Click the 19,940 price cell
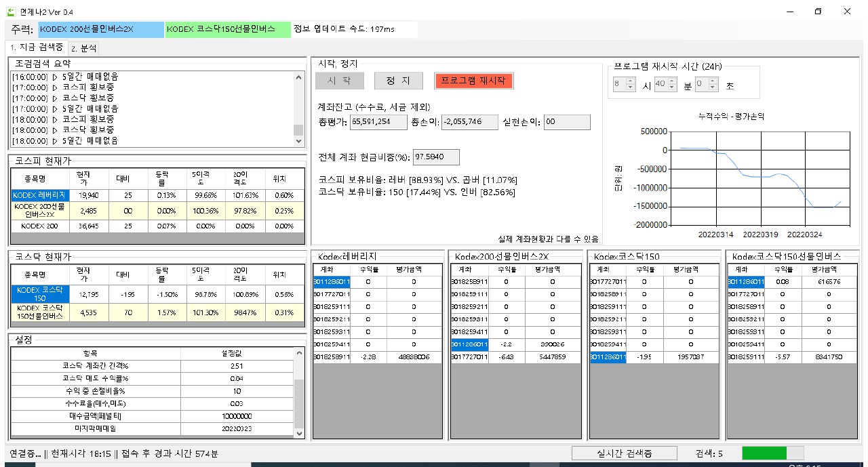868x467 pixels. click(x=87, y=195)
